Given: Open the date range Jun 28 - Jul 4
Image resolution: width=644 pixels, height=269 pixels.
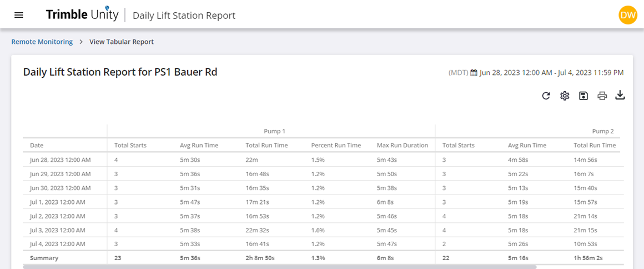Looking at the screenshot, I should click(x=552, y=73).
